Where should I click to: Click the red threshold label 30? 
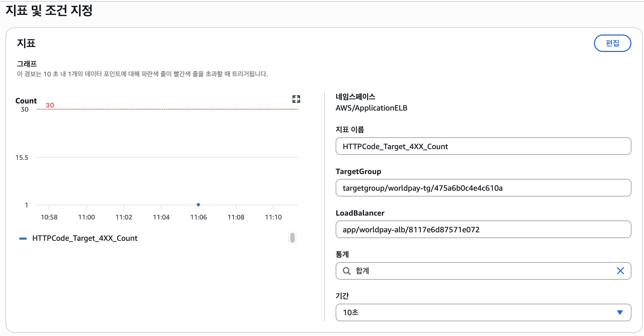point(50,105)
